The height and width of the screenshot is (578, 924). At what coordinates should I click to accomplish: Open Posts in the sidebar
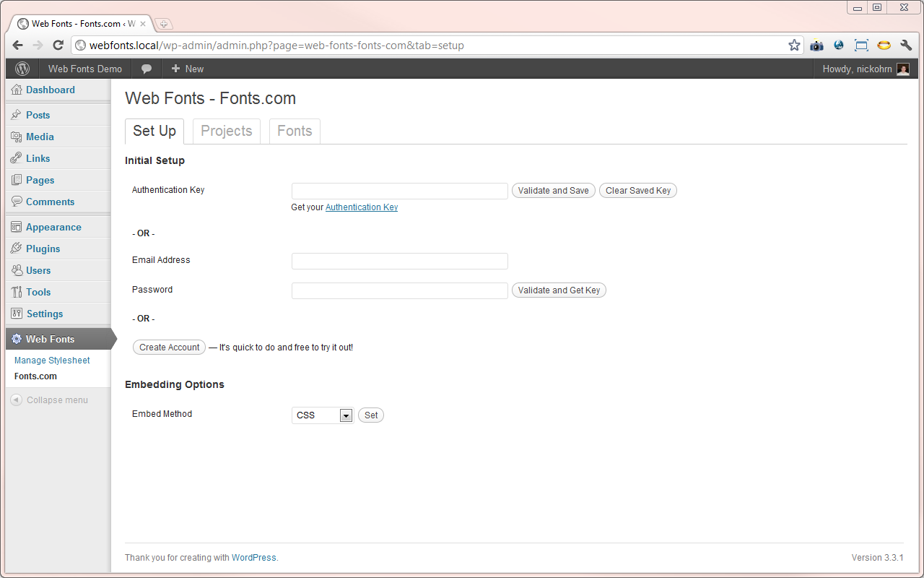coord(38,115)
